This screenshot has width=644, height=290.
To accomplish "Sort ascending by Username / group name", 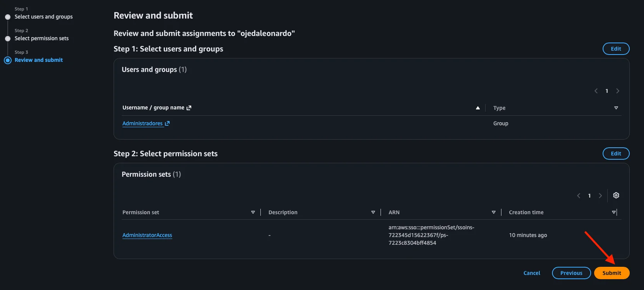I will [x=478, y=108].
